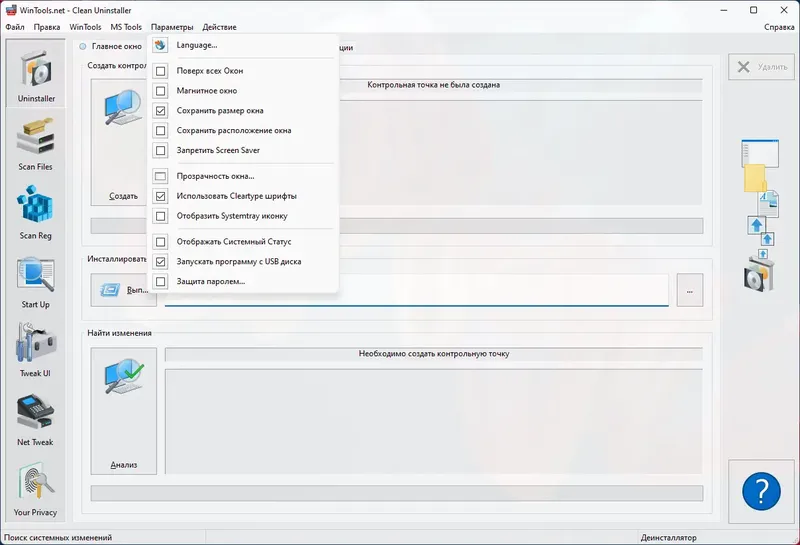Click the blue question mark help icon
Image resolution: width=800 pixels, height=545 pixels.
pos(761,491)
